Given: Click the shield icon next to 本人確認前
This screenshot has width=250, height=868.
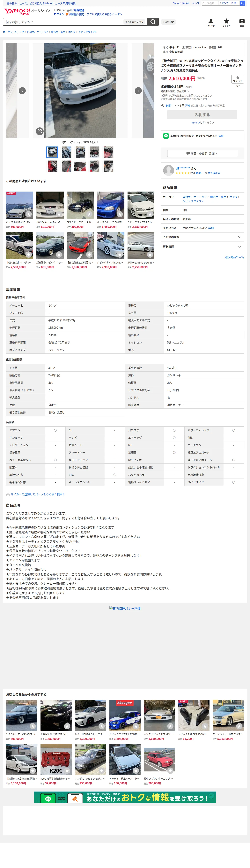Looking at the screenshot, I should click(206, 173).
